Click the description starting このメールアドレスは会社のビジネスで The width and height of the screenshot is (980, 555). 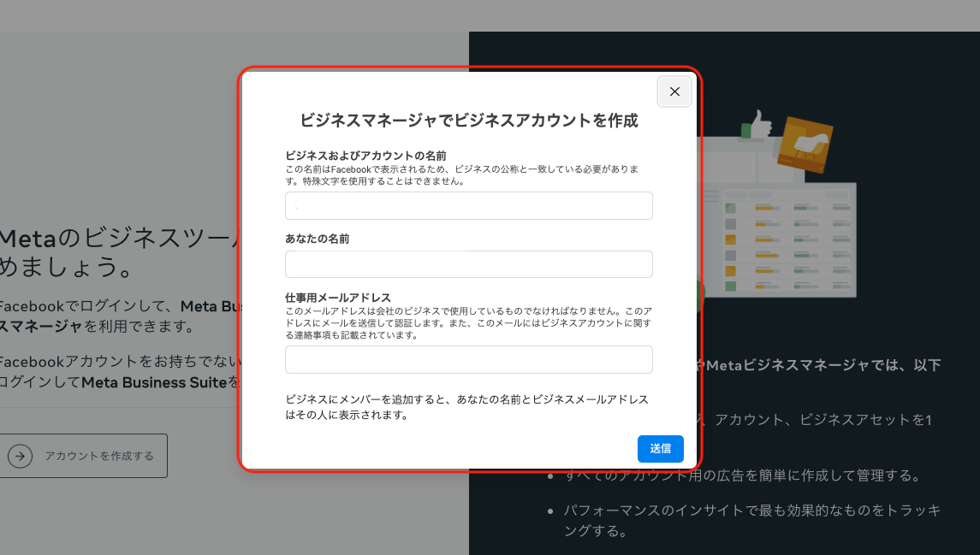(x=468, y=322)
